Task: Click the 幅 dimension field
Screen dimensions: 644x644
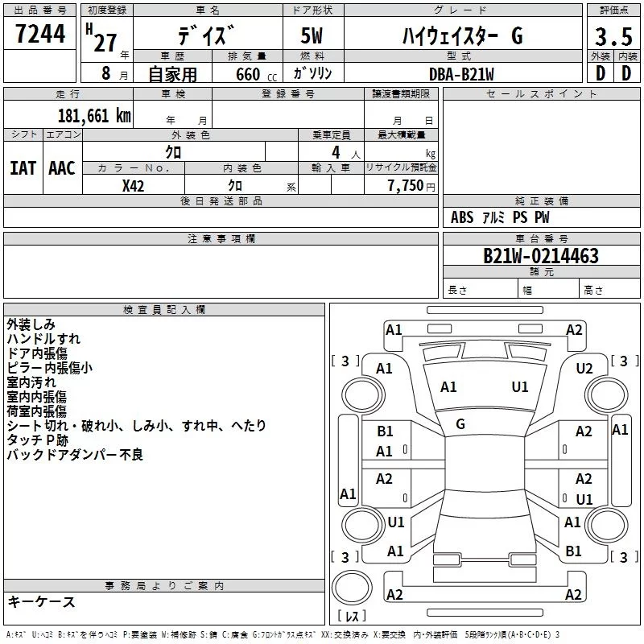Action: click(x=548, y=290)
